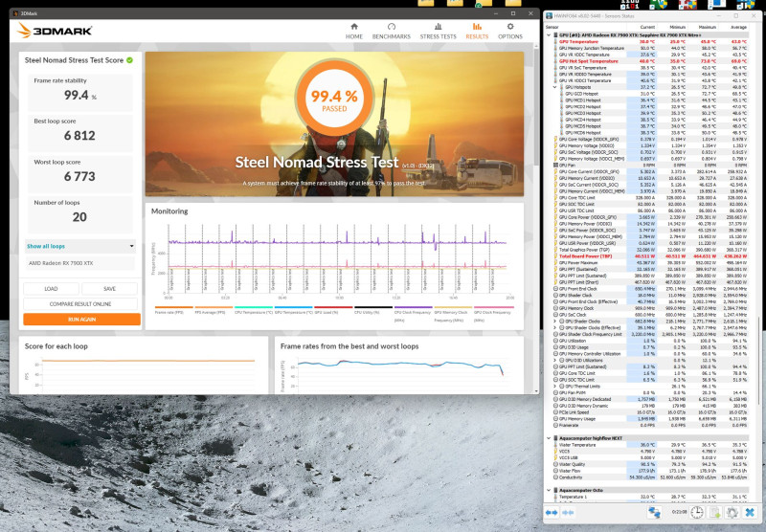Open the Benchmarks section in 3DMark

(x=392, y=32)
